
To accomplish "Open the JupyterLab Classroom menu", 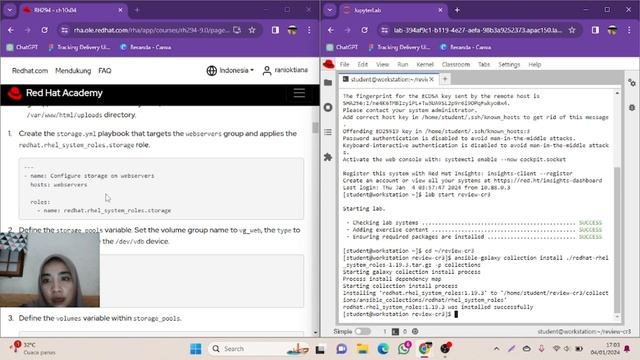I will click(456, 64).
